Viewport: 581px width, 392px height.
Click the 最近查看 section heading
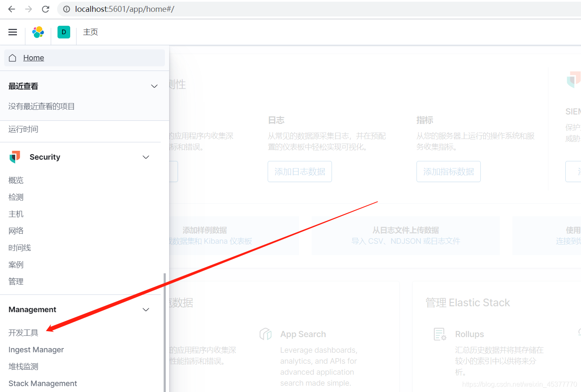[23, 86]
